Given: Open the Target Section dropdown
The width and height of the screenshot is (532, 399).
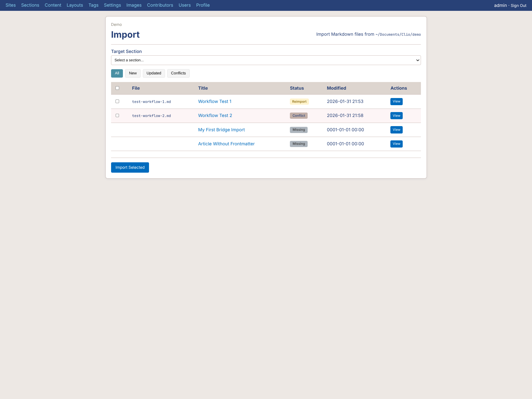Looking at the screenshot, I should (266, 60).
